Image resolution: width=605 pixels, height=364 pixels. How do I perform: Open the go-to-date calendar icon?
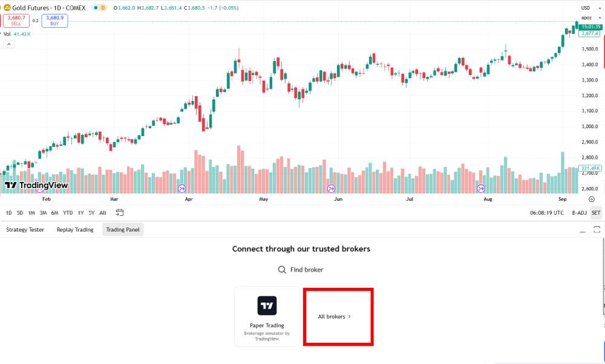pyautogui.click(x=120, y=213)
